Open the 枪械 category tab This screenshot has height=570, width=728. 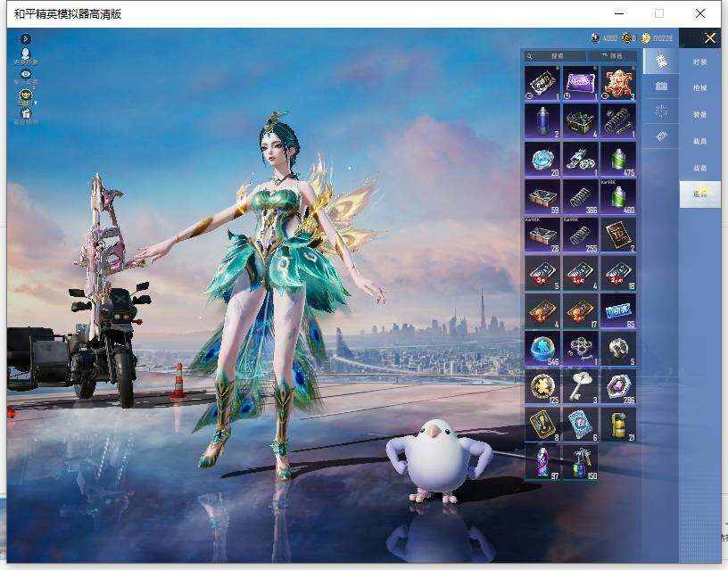click(x=699, y=87)
